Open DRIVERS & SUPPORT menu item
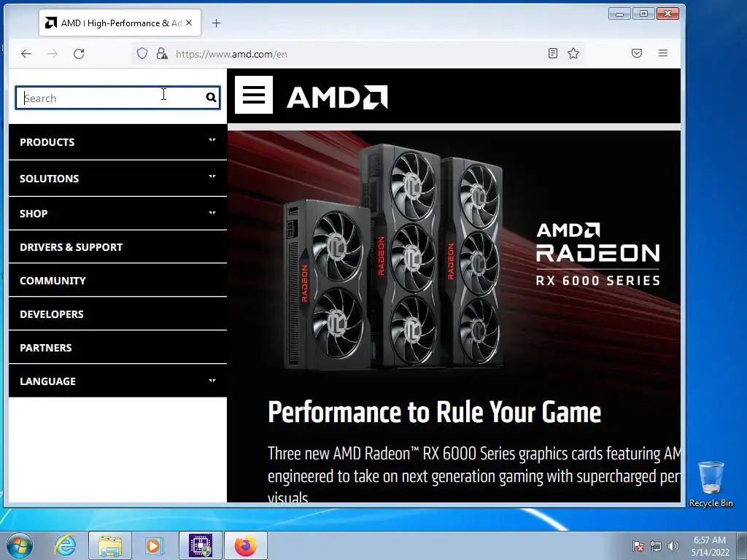 click(117, 247)
